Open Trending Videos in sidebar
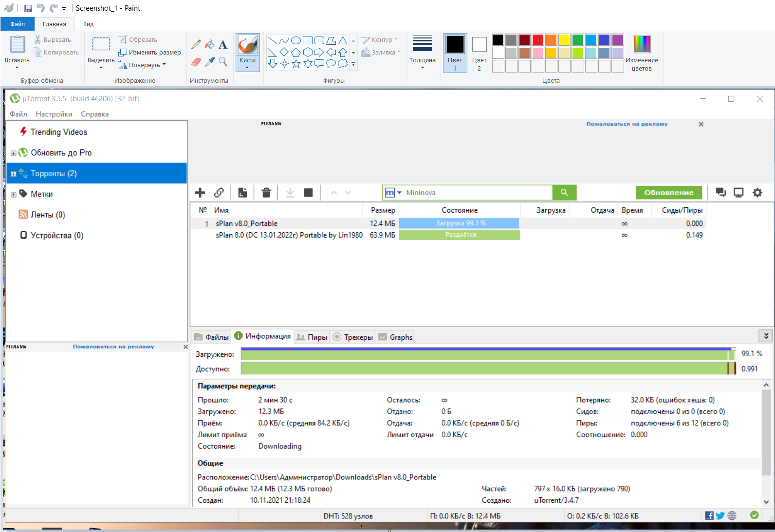 (x=59, y=132)
